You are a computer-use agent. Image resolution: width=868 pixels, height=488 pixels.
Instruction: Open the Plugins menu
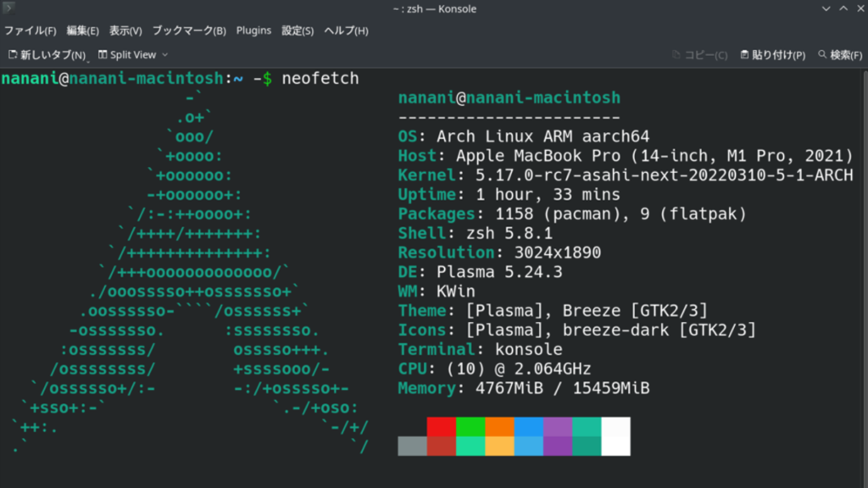253,30
